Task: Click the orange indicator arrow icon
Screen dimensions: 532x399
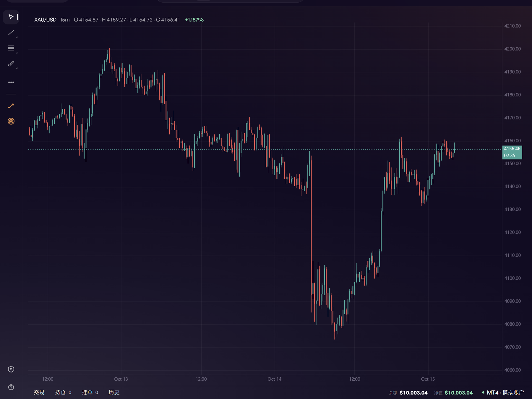Action: click(x=11, y=106)
